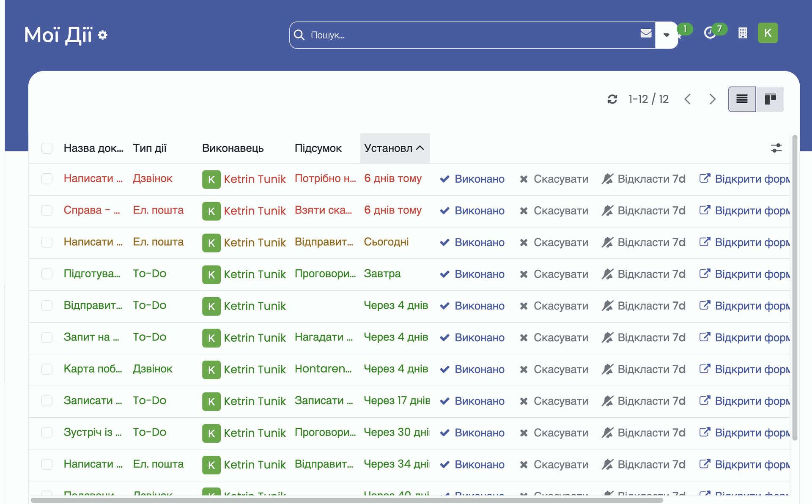Screen dimensions: 812x504
Task: Open the column settings sliders icon
Action: (776, 148)
